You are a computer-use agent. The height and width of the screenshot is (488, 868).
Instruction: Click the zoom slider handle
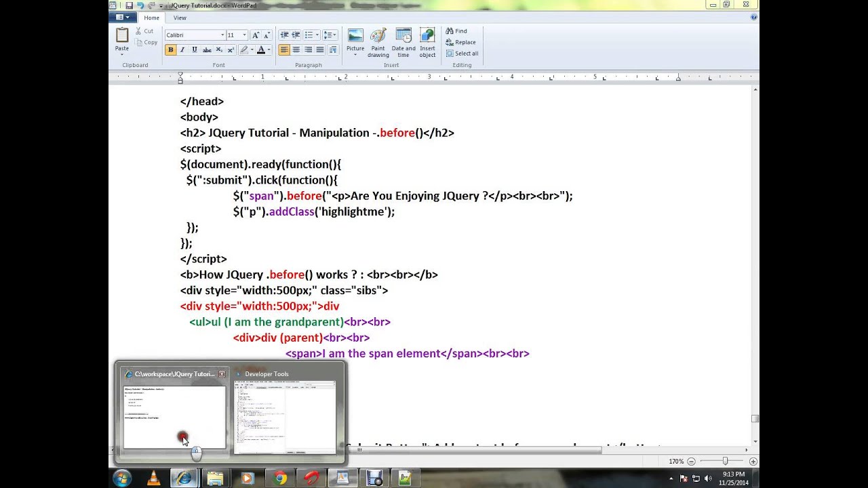pyautogui.click(x=724, y=461)
